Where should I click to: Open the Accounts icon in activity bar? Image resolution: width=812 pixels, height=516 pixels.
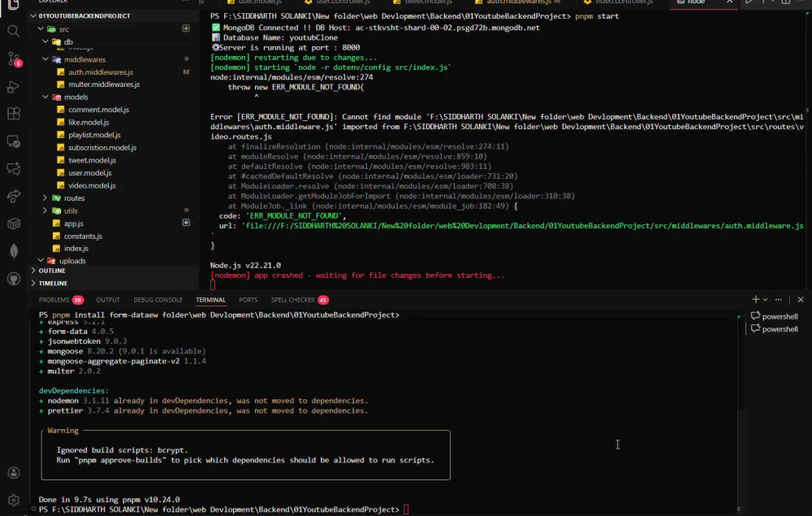(x=14, y=472)
